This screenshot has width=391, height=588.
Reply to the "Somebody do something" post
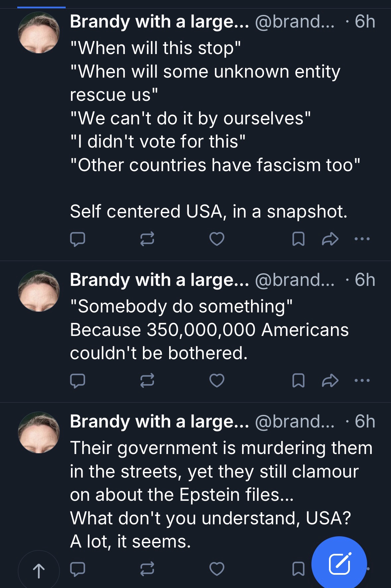78,380
